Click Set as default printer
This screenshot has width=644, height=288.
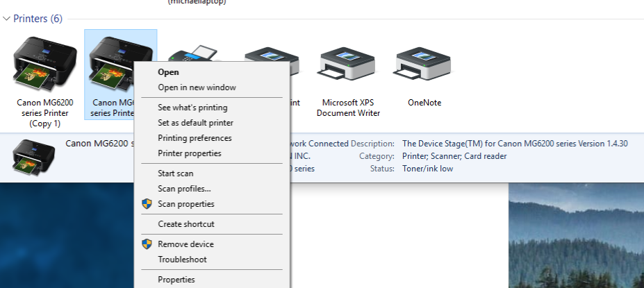click(212, 123)
